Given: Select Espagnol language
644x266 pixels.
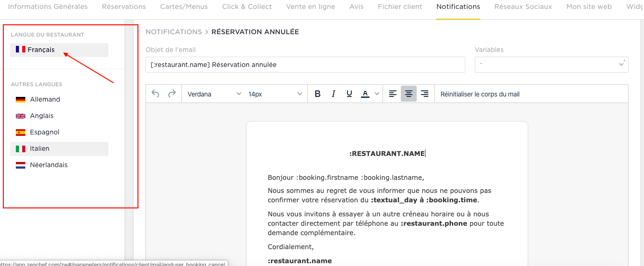Looking at the screenshot, I should click(x=59, y=132).
